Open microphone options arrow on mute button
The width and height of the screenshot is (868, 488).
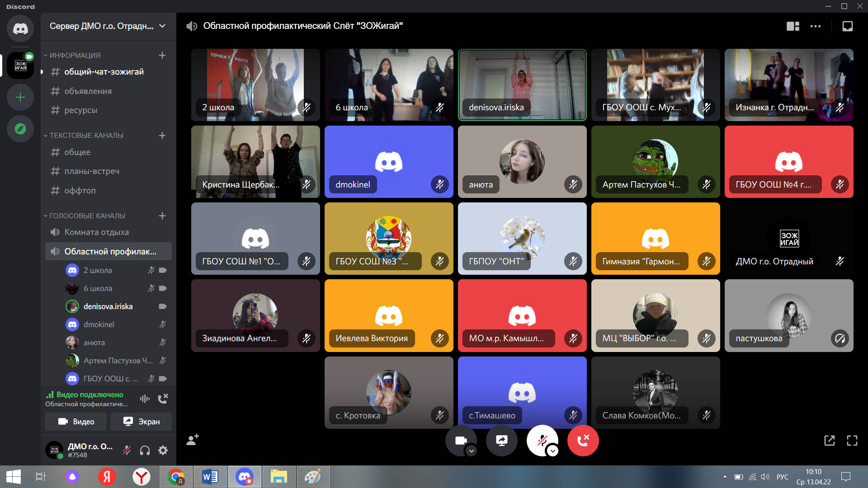(x=552, y=451)
